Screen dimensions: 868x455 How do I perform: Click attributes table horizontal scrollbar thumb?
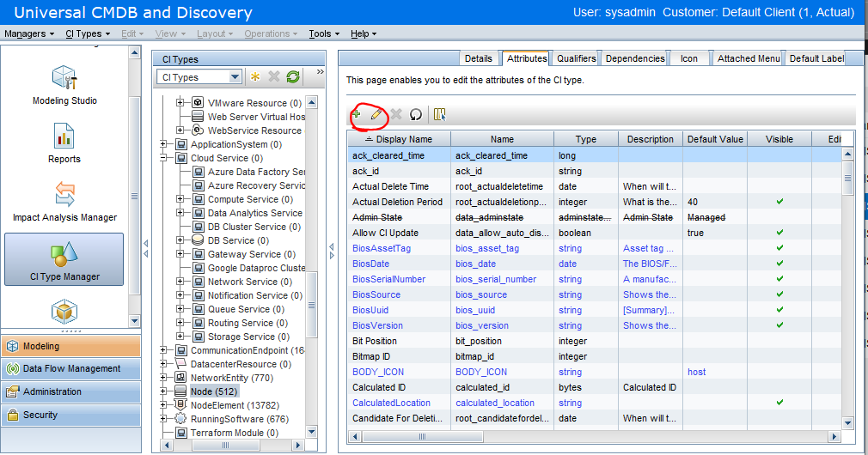[422, 437]
